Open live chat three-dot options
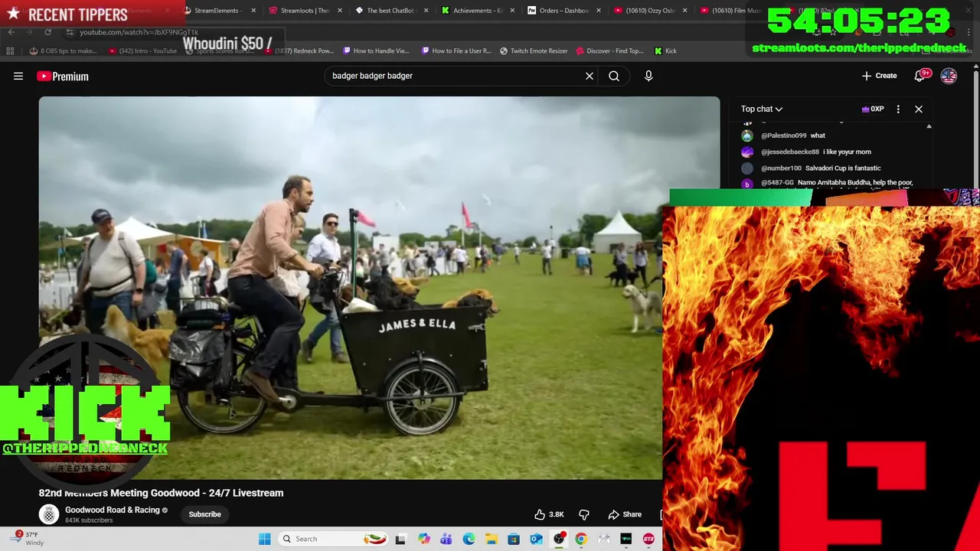The height and width of the screenshot is (551, 980). click(898, 109)
